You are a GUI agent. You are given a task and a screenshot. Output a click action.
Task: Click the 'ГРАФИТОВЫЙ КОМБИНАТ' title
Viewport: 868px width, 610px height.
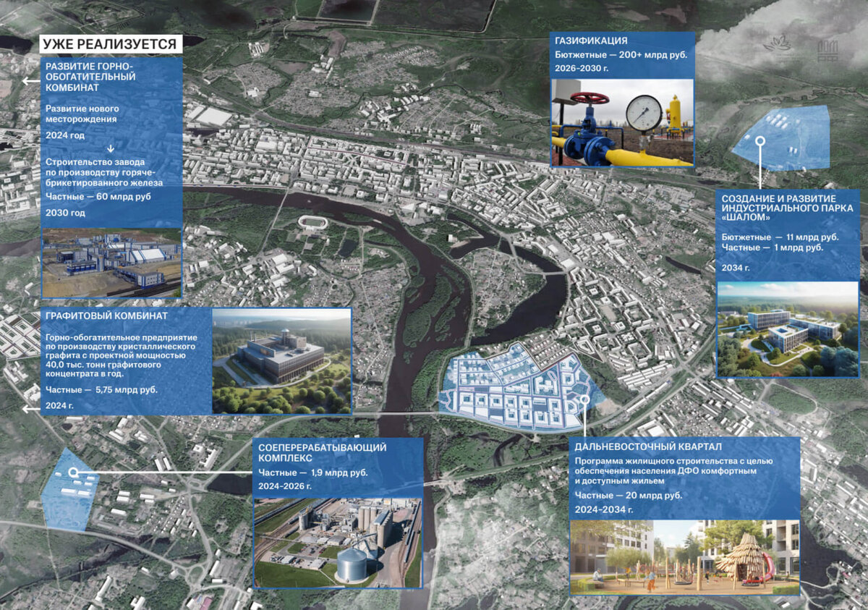(x=106, y=316)
